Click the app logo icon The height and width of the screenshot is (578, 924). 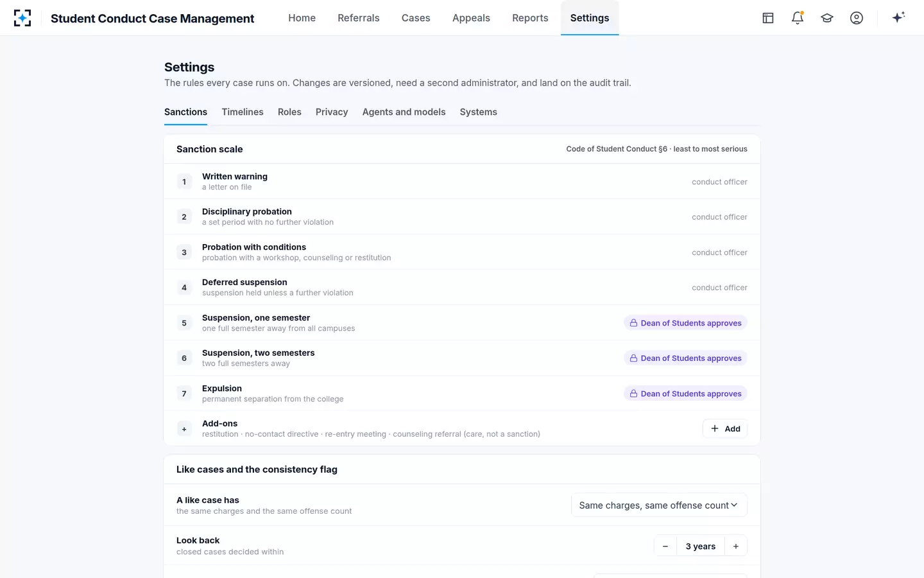[x=22, y=18]
